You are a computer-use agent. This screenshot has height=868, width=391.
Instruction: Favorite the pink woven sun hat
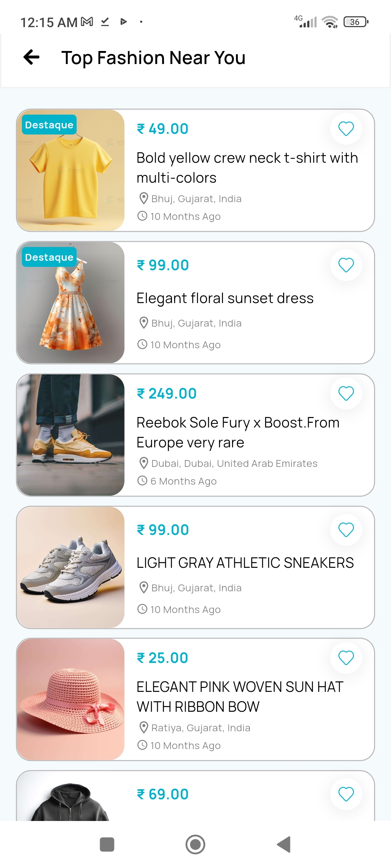coord(346,658)
